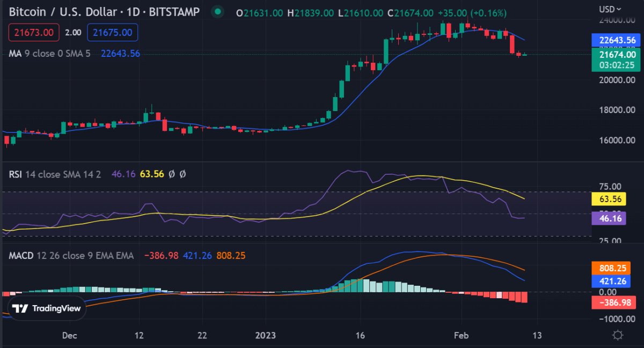Click the TradingView logo
The image size is (644, 348).
pyautogui.click(x=46, y=308)
